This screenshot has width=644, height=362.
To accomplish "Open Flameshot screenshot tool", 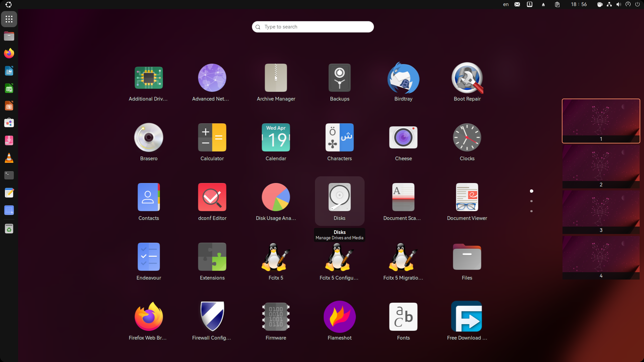I will pos(339,321).
